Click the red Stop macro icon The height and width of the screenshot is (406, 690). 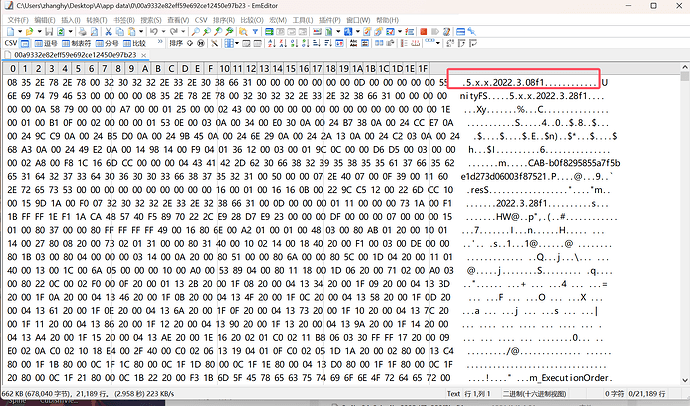click(423, 32)
